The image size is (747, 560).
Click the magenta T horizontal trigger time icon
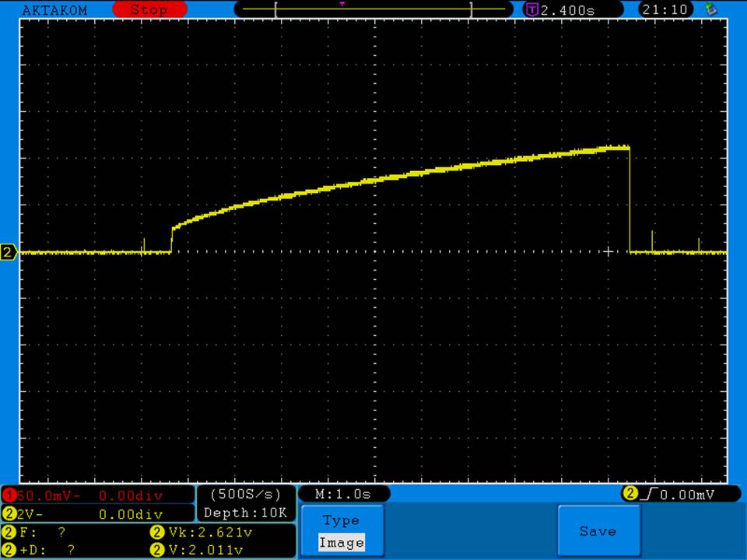[x=532, y=10]
